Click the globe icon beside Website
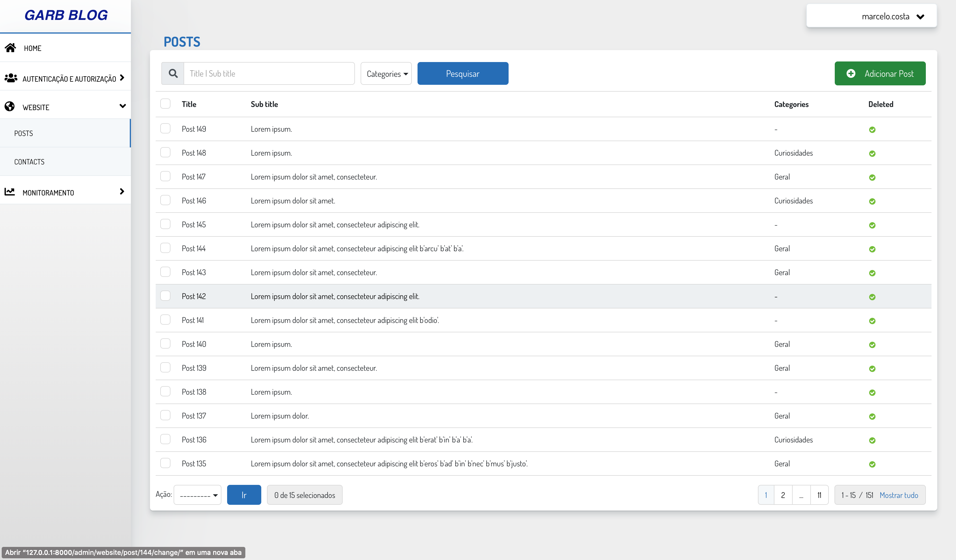956x560 pixels. [10, 106]
